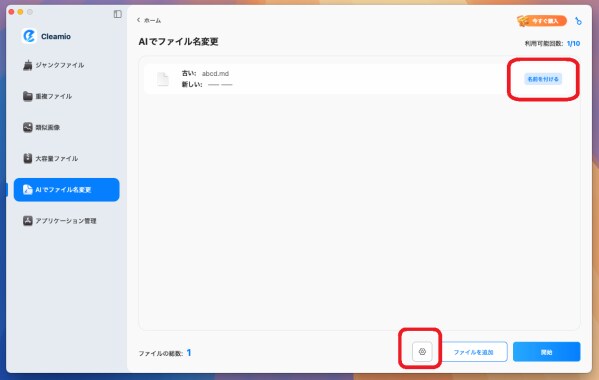The height and width of the screenshot is (380, 599).
Task: Open the settings gear button
Action: tap(422, 351)
